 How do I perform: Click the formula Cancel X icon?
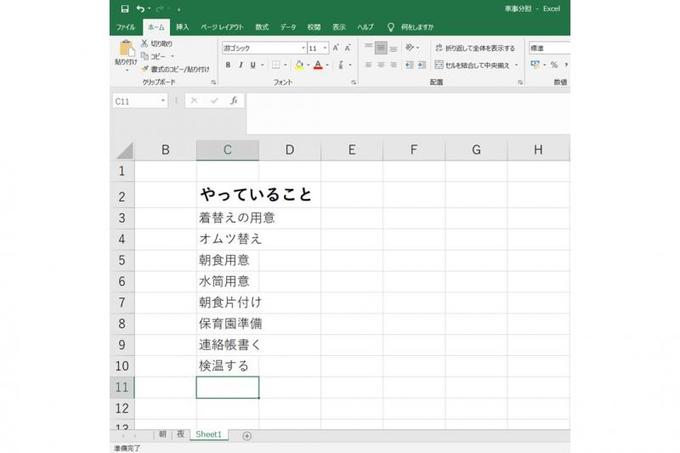point(194,101)
